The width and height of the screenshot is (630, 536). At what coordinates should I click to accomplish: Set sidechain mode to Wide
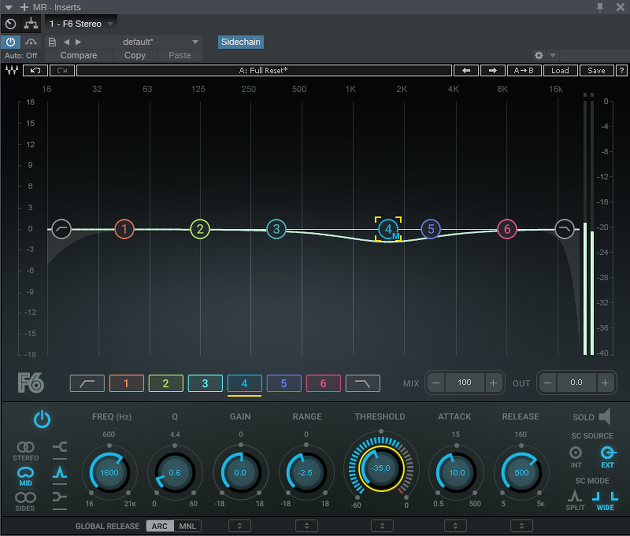click(x=605, y=500)
